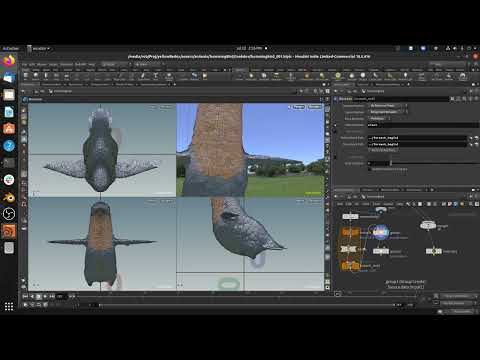
Task: Open Files from the Ubuntu dock
Action: coord(9,95)
